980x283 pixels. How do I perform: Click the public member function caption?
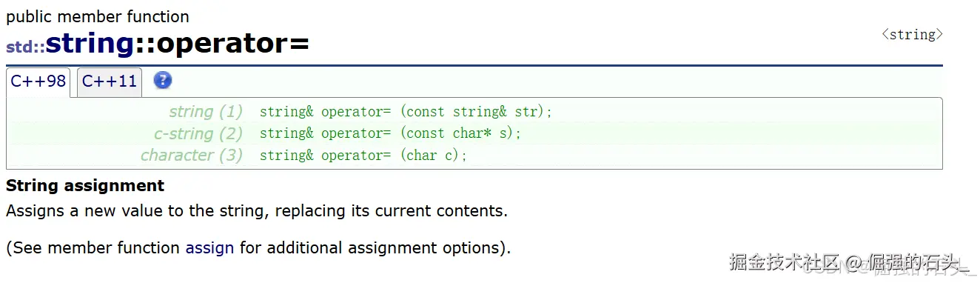pyautogui.click(x=98, y=16)
